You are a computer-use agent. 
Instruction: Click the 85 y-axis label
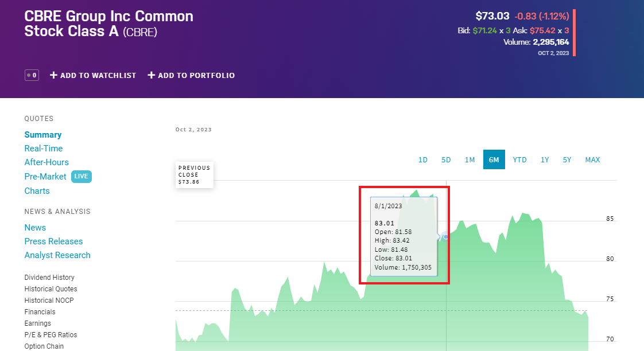610,219
